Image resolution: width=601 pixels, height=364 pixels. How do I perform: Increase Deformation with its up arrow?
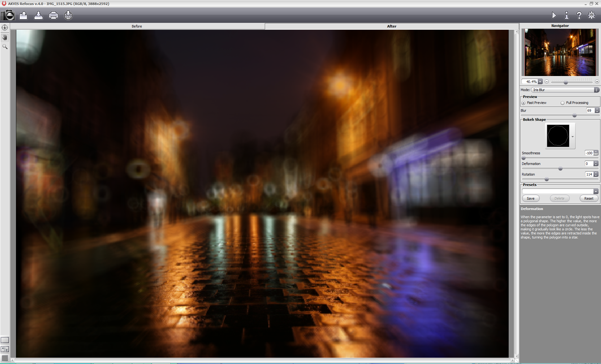596,162
